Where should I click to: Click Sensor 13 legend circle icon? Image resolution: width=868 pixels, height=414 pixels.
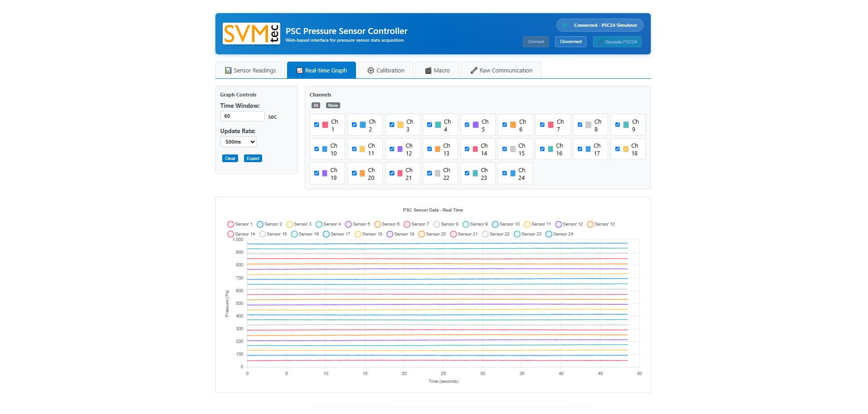[590, 224]
